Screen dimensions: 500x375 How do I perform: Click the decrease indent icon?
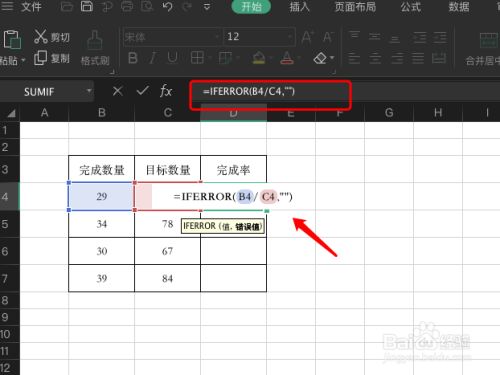pos(419,37)
